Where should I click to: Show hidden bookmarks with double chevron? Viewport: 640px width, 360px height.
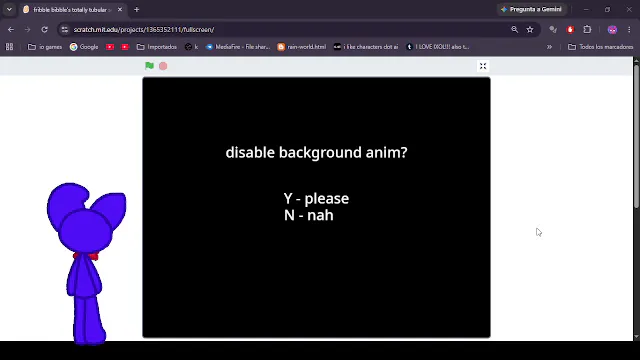(549, 47)
